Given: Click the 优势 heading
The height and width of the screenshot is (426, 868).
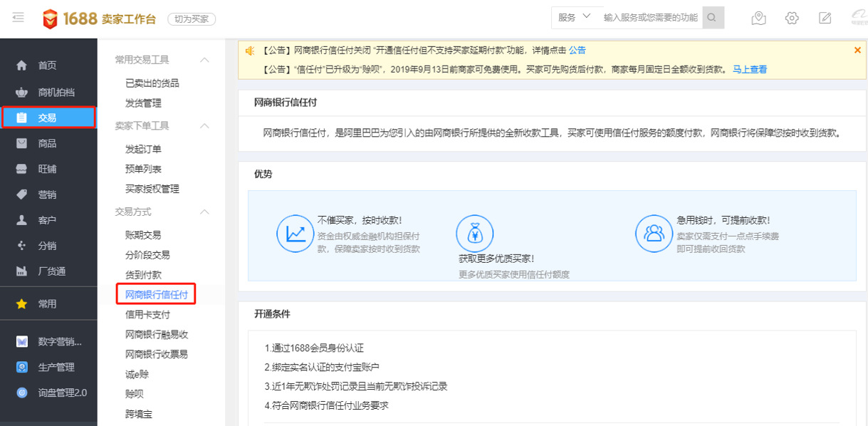Looking at the screenshot, I should point(263,174).
